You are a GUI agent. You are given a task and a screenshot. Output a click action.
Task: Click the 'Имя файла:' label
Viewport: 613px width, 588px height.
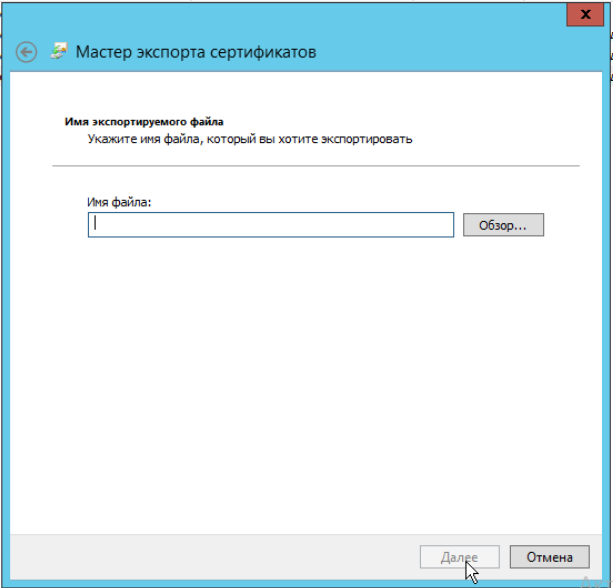[119, 202]
